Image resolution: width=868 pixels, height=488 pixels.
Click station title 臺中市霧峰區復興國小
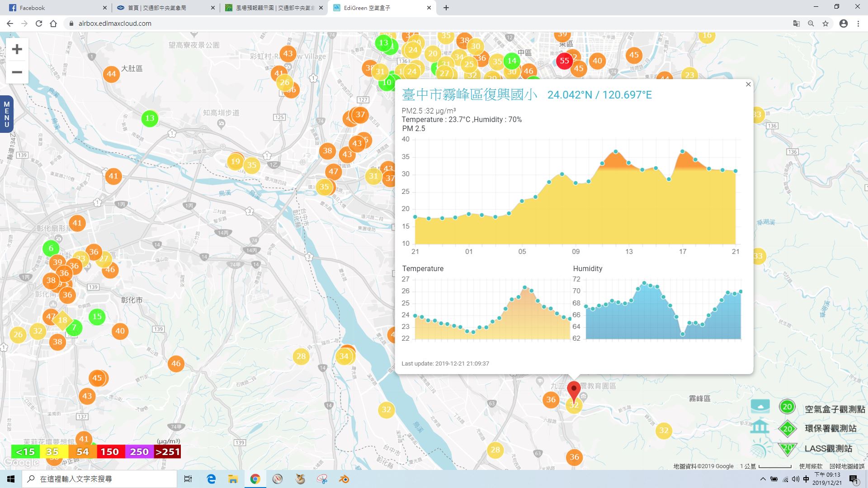coord(470,94)
